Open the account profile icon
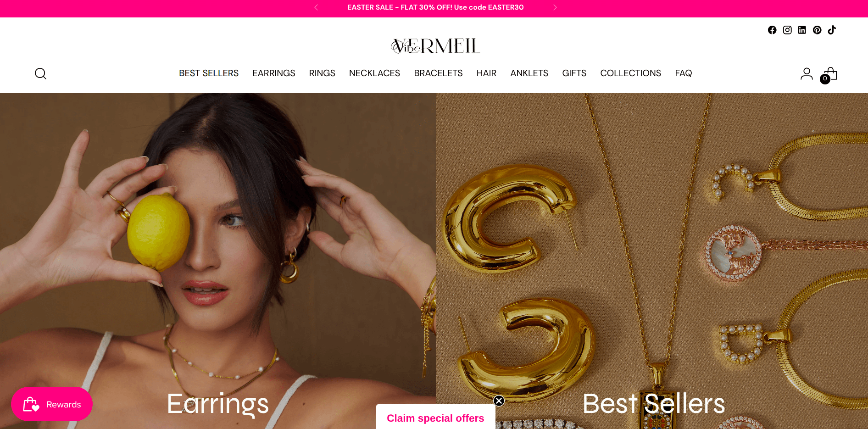Viewport: 868px width, 429px height. coord(807,73)
